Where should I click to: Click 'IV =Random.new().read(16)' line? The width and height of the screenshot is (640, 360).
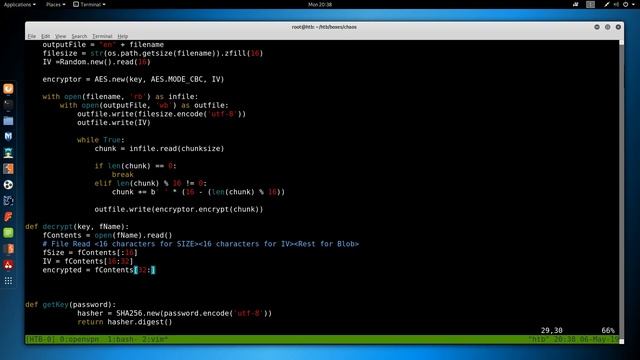pos(97,62)
